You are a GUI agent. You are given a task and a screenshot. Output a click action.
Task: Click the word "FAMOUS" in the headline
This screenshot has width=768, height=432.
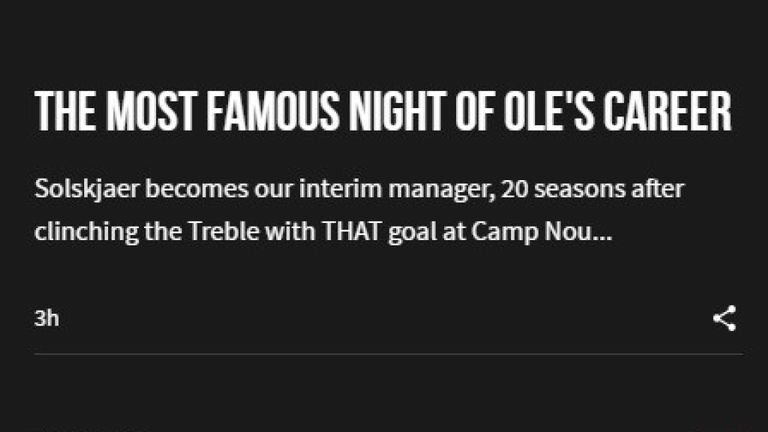point(262,112)
